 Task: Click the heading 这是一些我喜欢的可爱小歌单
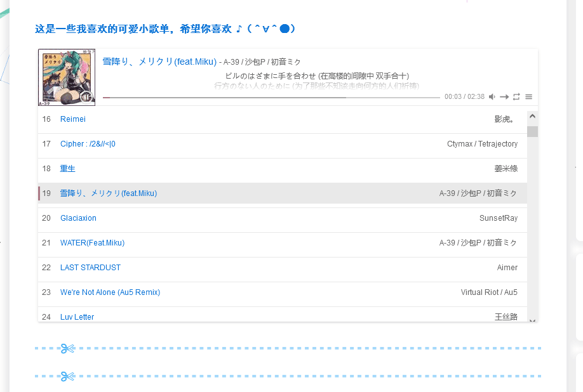(164, 29)
